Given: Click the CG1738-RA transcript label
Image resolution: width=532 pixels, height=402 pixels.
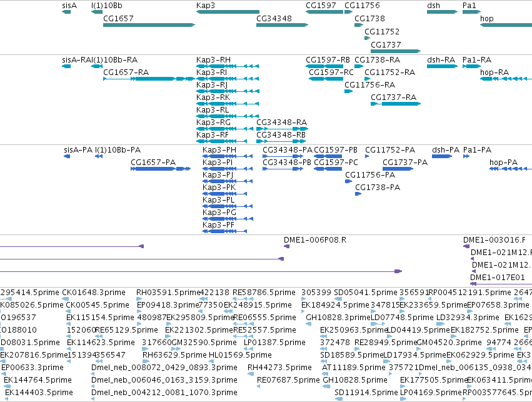Looking at the screenshot, I should [x=378, y=60].
